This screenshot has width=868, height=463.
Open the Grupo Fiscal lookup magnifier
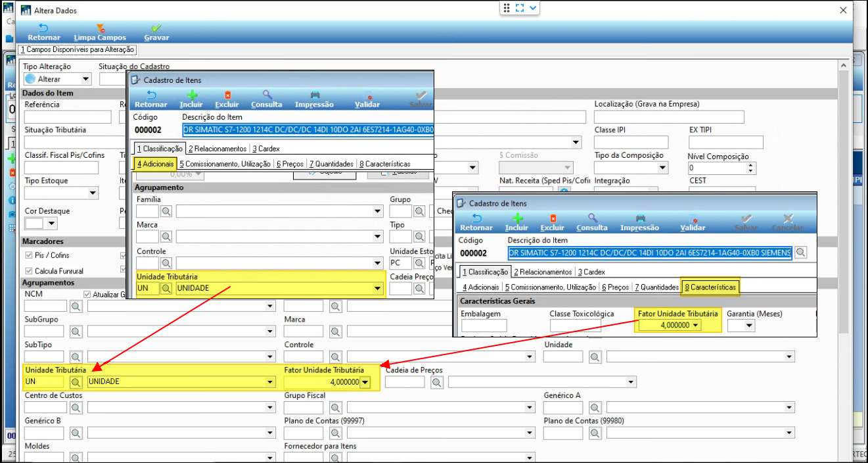click(336, 407)
